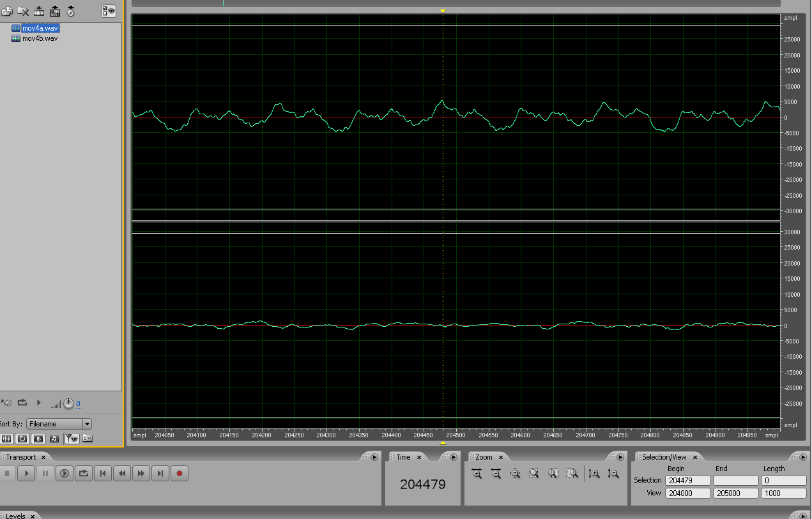Select mov4a.wav in the file list
812x519 pixels.
click(40, 28)
